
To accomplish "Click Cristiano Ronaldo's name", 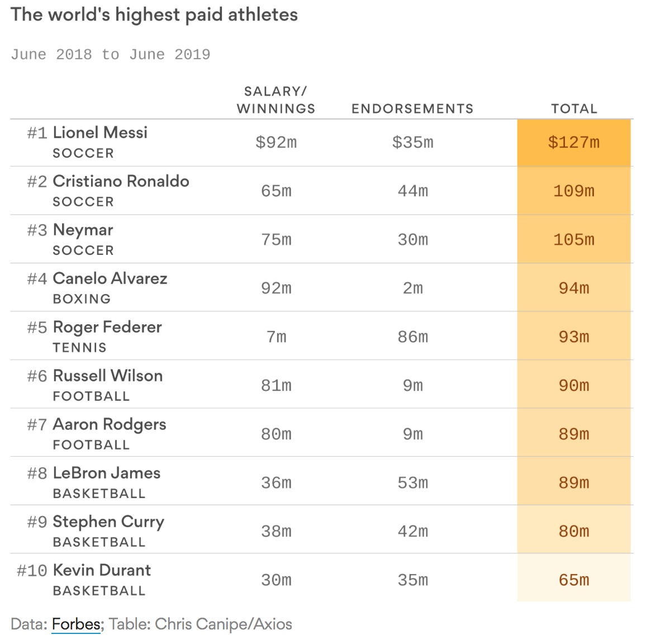I will click(121, 181).
